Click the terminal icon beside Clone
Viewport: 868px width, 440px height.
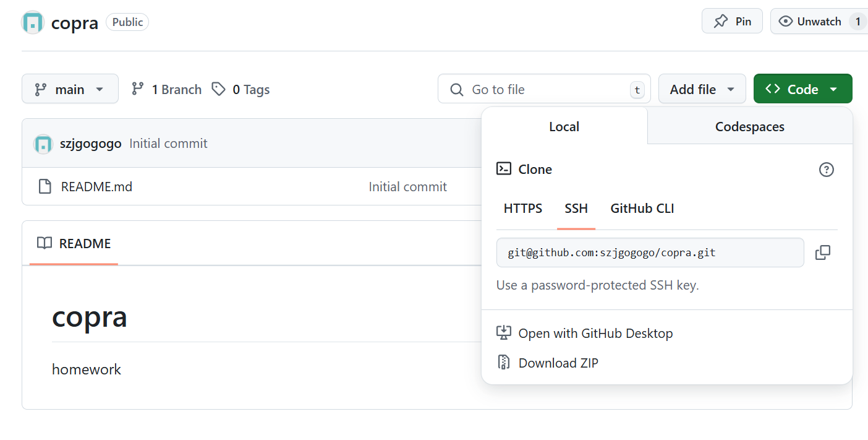(504, 168)
